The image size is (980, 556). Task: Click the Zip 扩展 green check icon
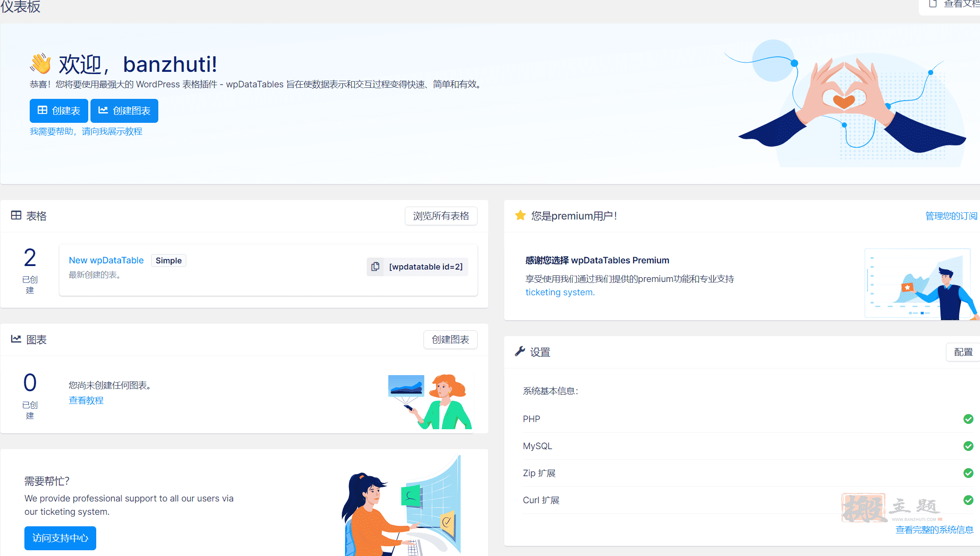[968, 473]
